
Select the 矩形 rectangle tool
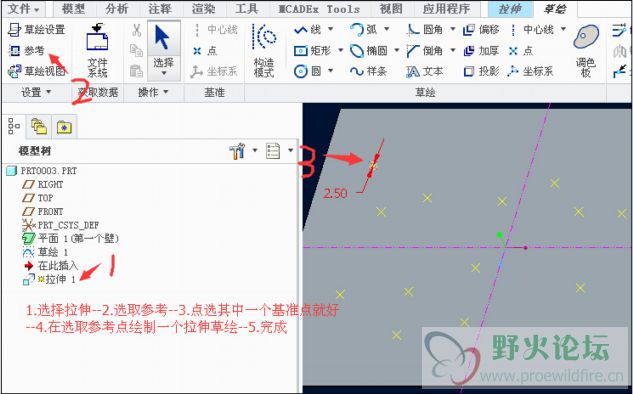(x=313, y=50)
